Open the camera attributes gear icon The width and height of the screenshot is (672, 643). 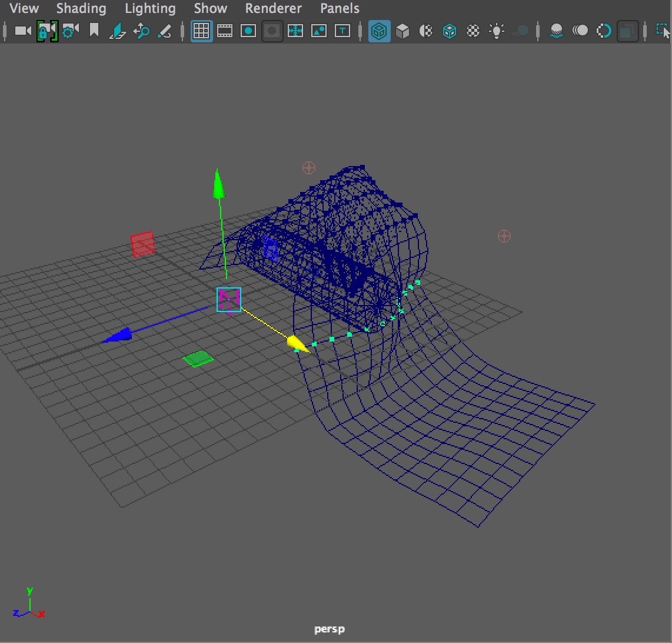pyautogui.click(x=70, y=31)
